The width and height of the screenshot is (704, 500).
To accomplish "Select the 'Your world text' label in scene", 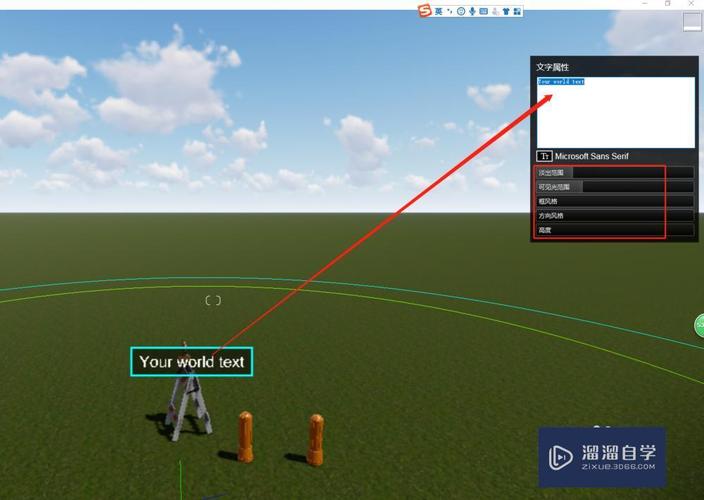I will click(191, 362).
